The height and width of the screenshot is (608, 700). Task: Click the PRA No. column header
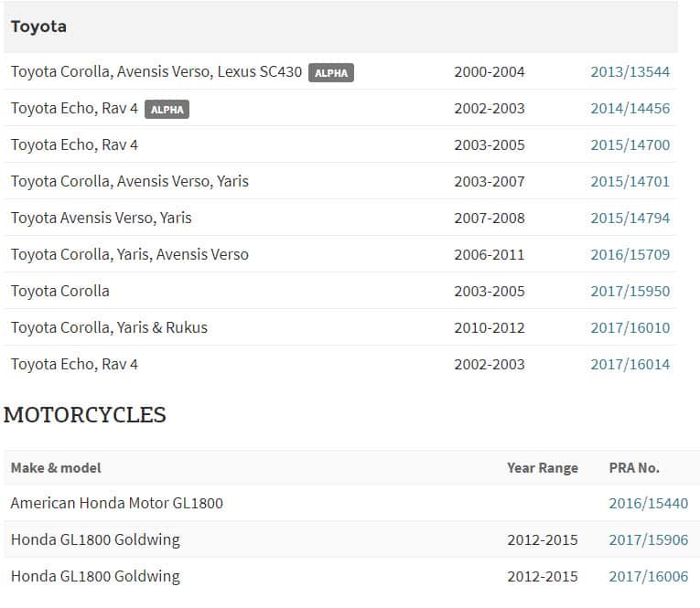coord(633,467)
